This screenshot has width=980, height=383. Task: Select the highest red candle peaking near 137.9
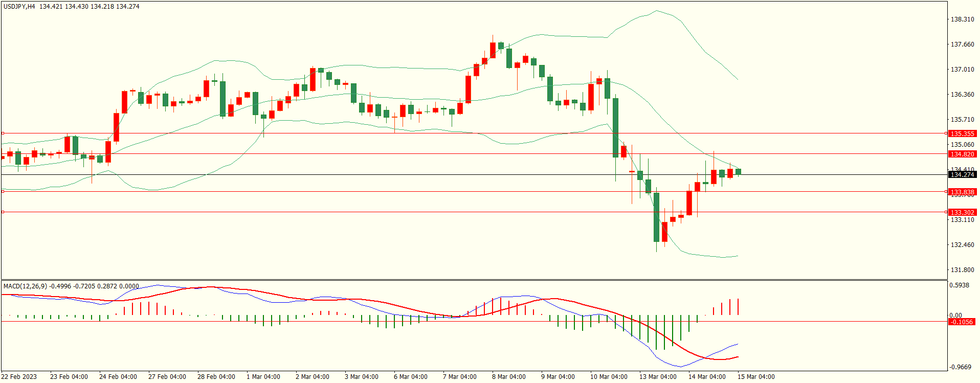[x=493, y=50]
